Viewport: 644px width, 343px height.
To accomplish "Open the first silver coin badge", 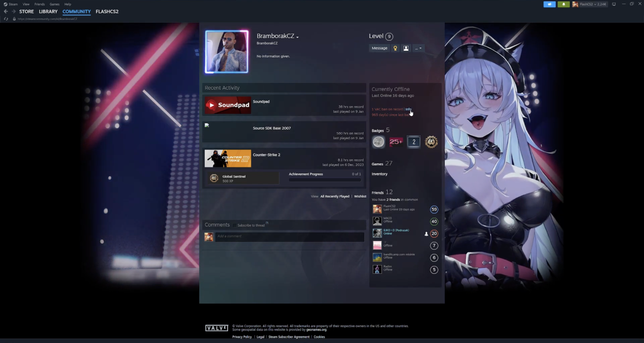I will 378,142.
